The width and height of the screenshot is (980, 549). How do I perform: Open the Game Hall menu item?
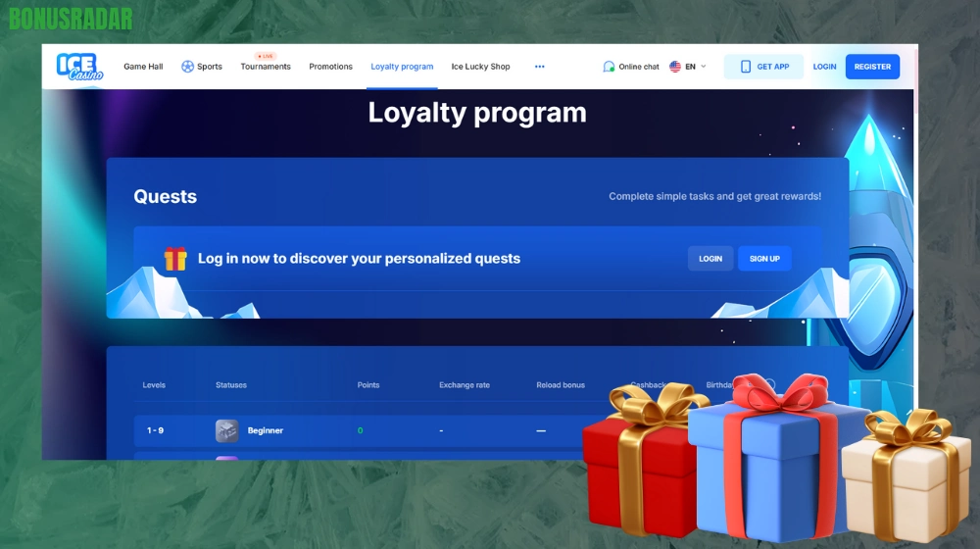coord(143,67)
